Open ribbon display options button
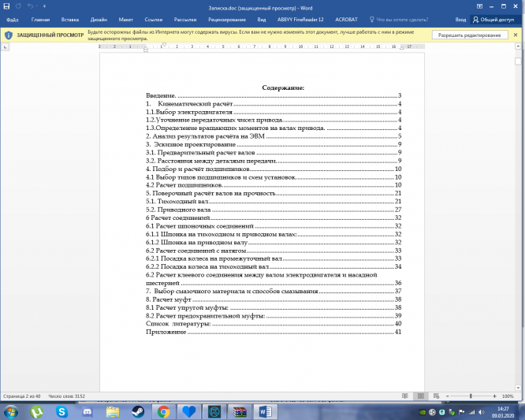This screenshot has height=420, width=525. tap(479, 6)
